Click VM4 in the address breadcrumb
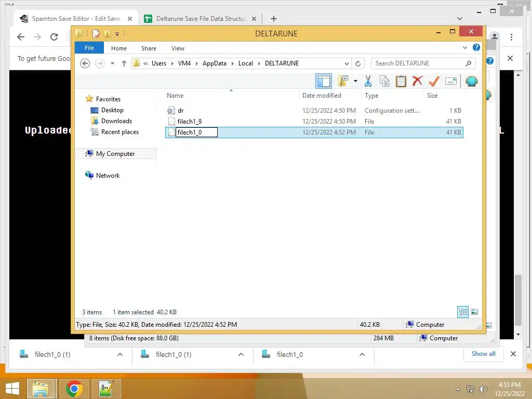Viewport: 532px width, 399px height. tap(184, 63)
